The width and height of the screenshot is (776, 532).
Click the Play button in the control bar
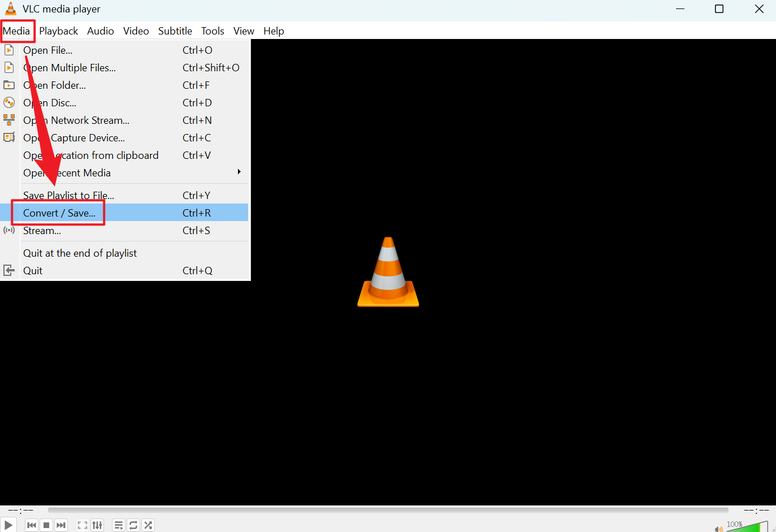(x=8, y=525)
